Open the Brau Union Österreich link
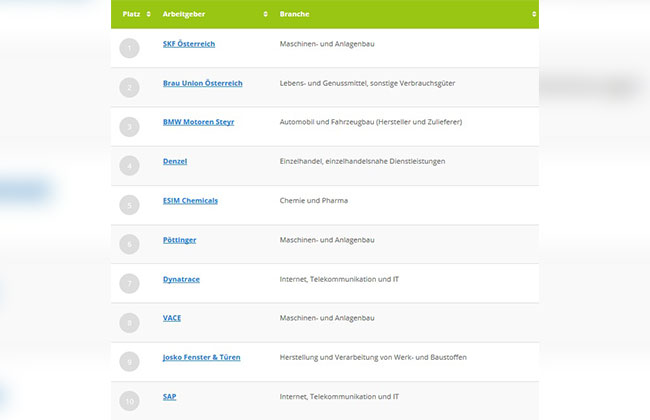Screen dimensions: 650x420 (203, 83)
